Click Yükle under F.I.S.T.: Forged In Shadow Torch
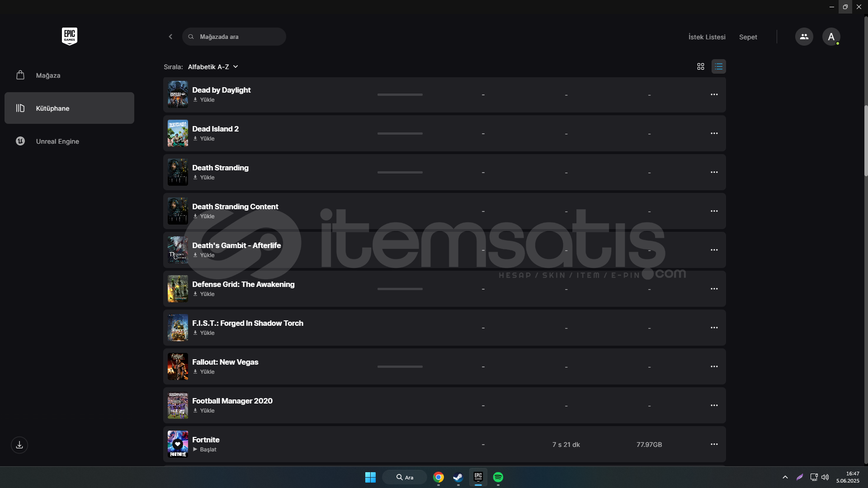The image size is (868, 488). 204,333
